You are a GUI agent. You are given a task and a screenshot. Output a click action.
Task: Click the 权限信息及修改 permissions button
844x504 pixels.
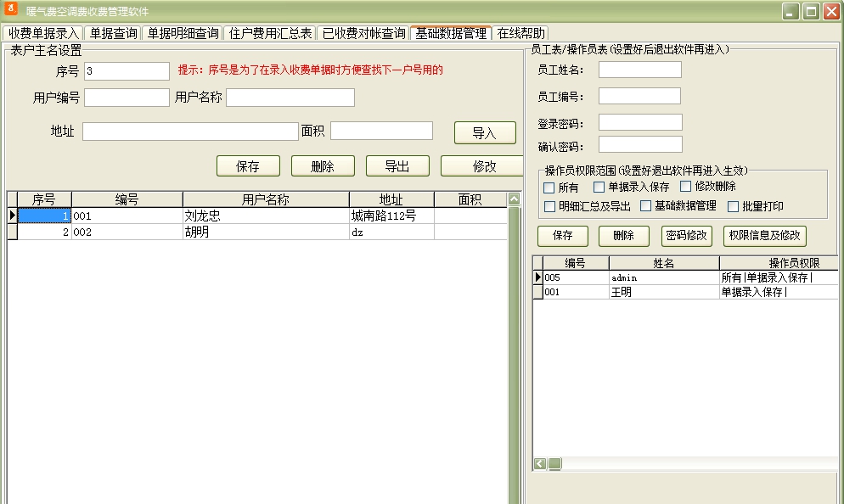point(765,236)
